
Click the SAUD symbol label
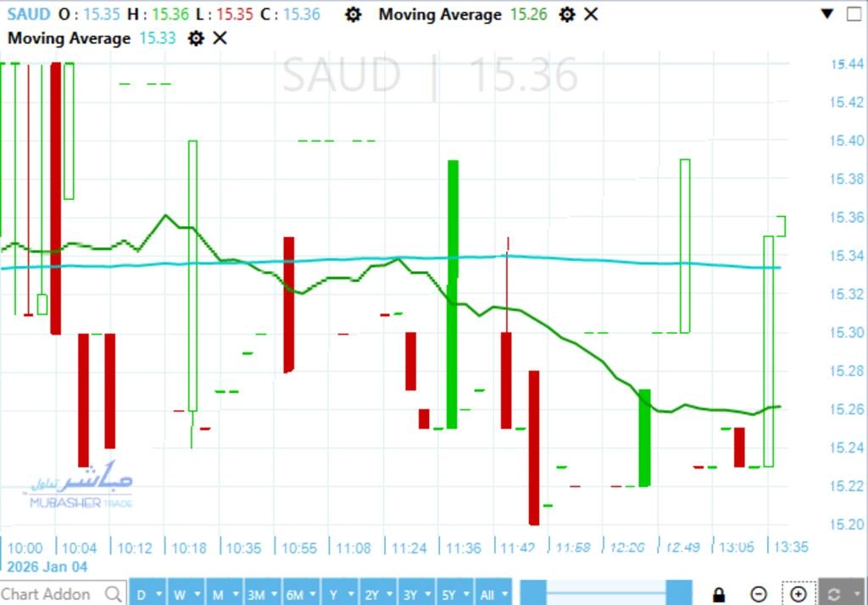click(x=28, y=14)
